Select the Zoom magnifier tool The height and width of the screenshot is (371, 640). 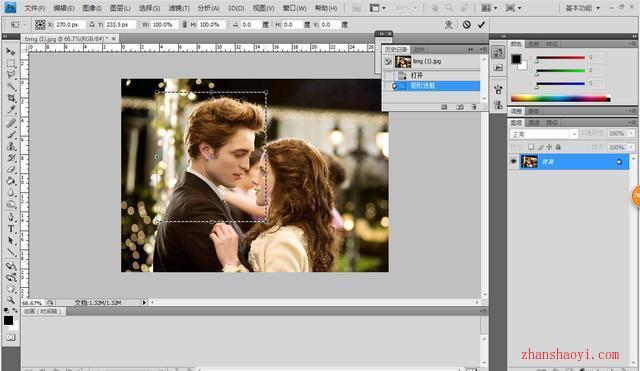pyautogui.click(x=11, y=300)
